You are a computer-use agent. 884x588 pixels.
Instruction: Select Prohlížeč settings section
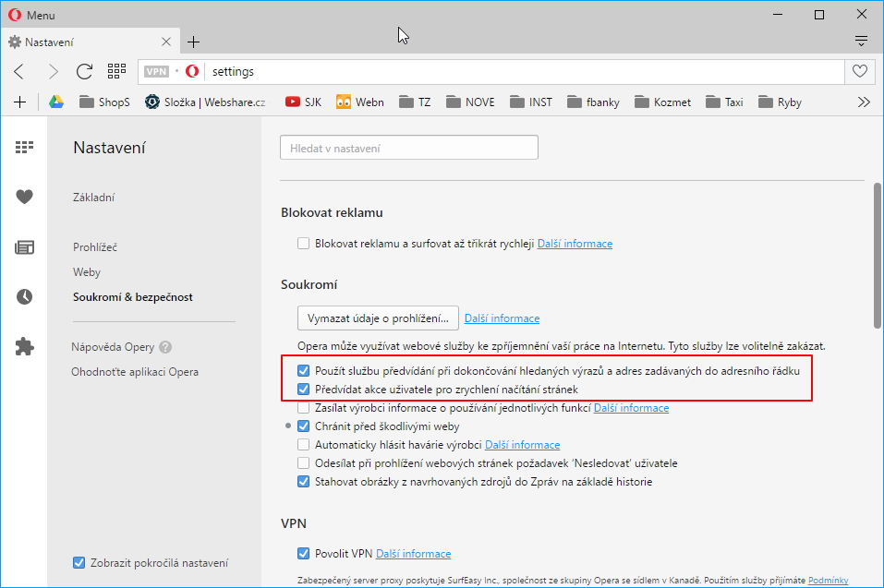click(95, 246)
